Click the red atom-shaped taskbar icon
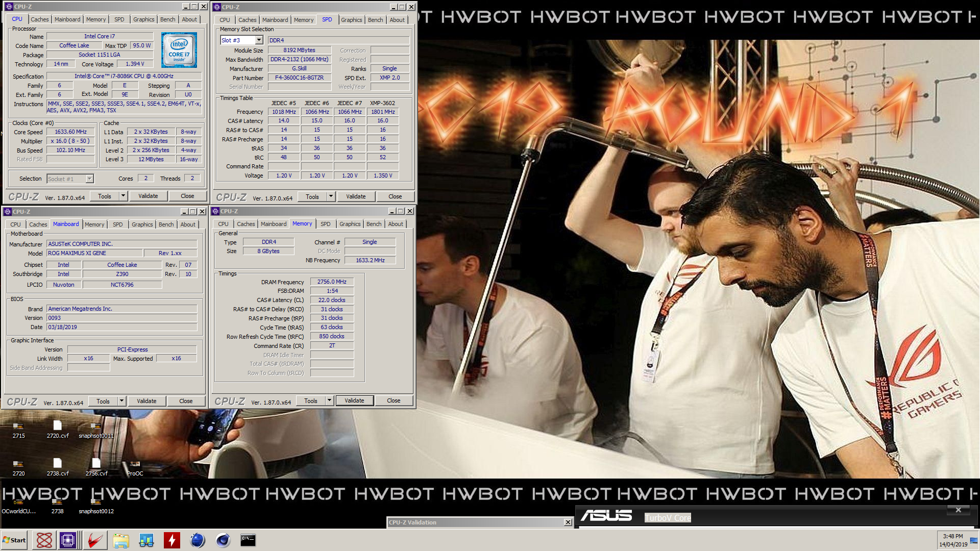980x551 pixels. [x=44, y=540]
